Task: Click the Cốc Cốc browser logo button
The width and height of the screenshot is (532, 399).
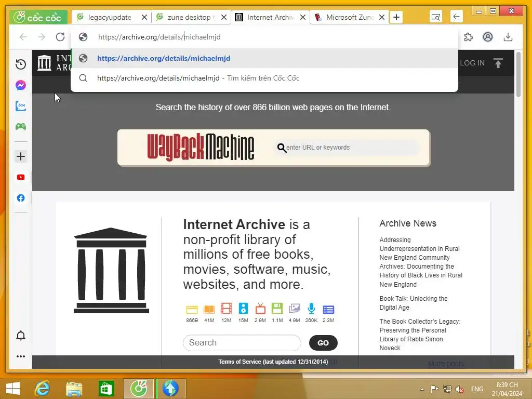Action: coord(38,17)
